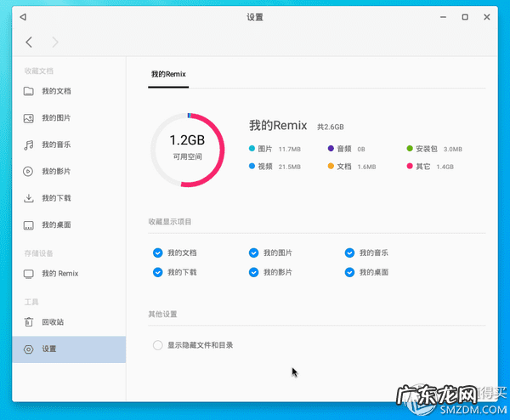This screenshot has width=510, height=420.
Task: Open 我的 Remix storage device
Action: pyautogui.click(x=59, y=274)
